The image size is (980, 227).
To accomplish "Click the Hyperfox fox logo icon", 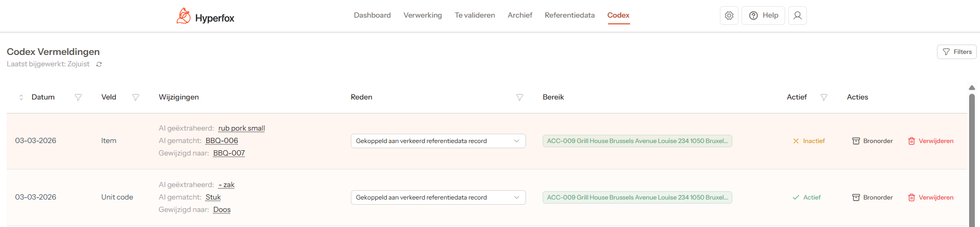I will click(183, 16).
